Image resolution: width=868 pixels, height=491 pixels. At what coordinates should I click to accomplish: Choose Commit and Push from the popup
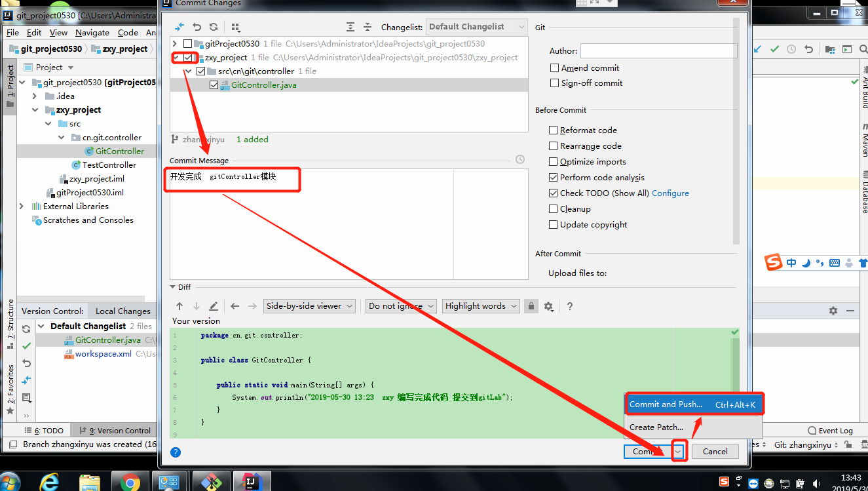[693, 404]
